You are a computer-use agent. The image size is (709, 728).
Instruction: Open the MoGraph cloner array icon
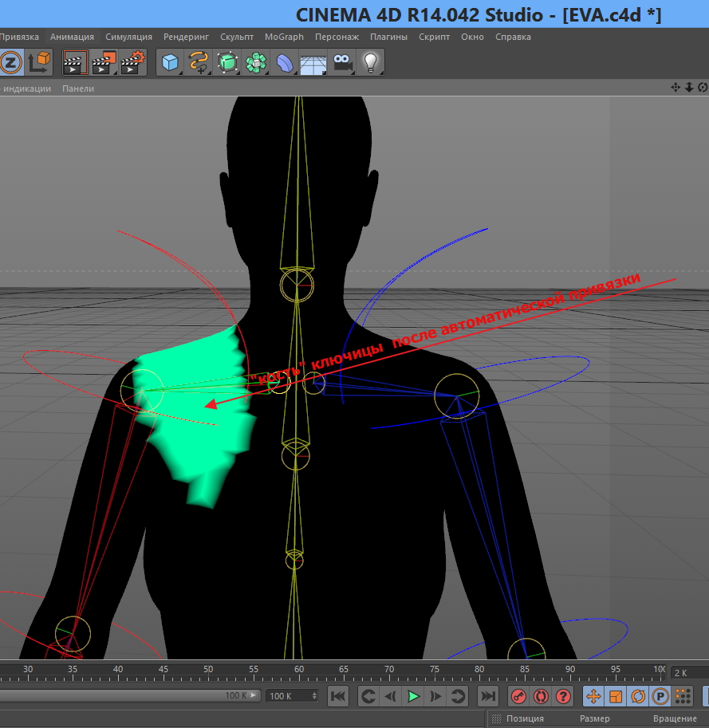256,62
